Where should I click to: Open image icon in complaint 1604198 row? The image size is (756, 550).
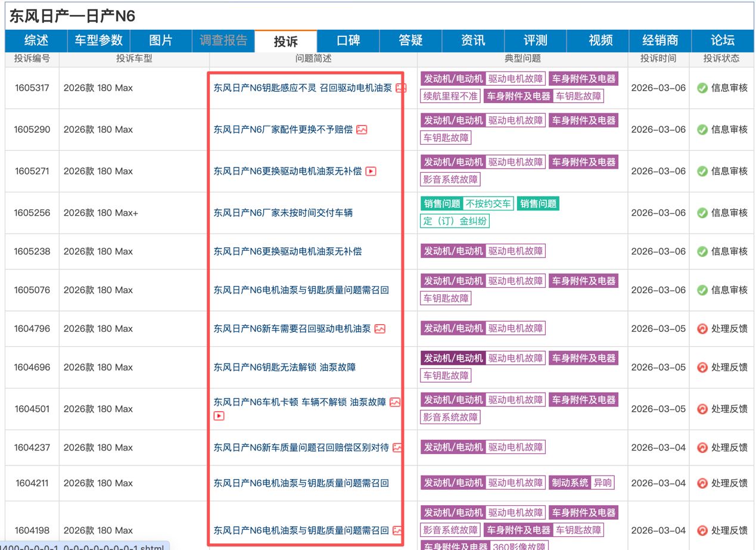click(397, 530)
